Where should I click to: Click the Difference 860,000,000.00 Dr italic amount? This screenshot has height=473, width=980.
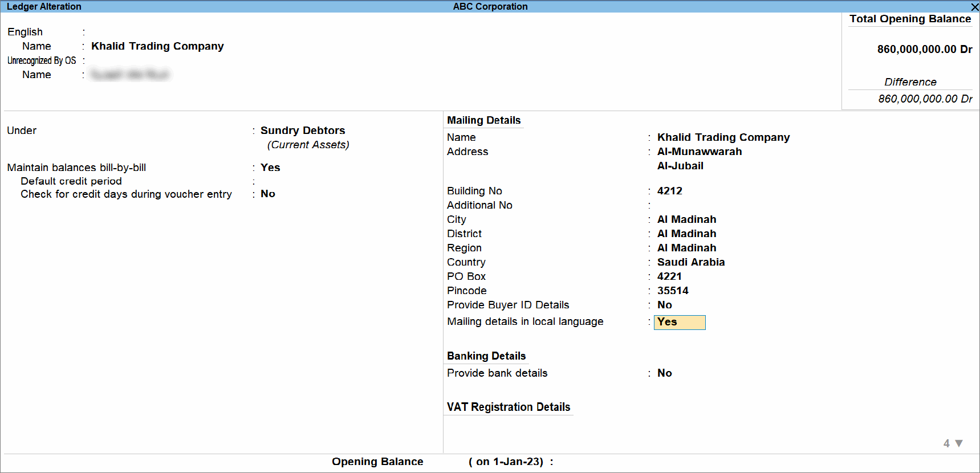(925, 99)
